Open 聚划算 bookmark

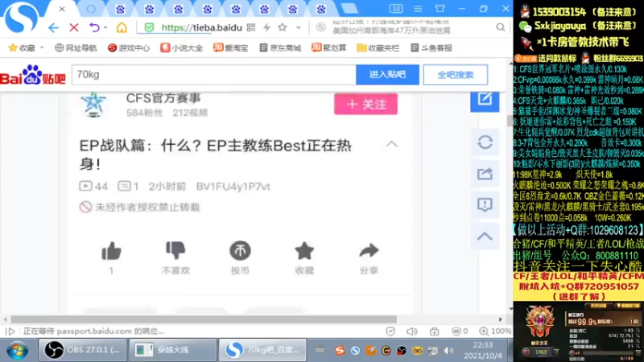pyautogui.click(x=328, y=48)
